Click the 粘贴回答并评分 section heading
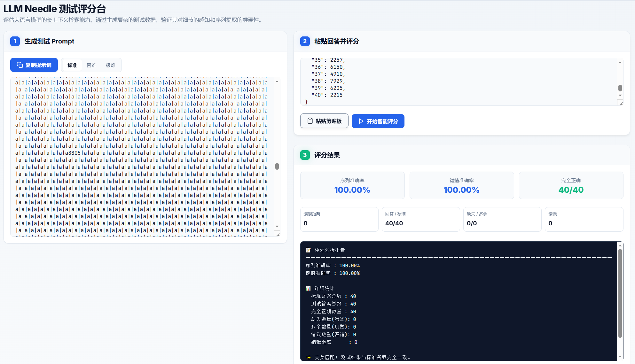635x364 pixels. 337,41
